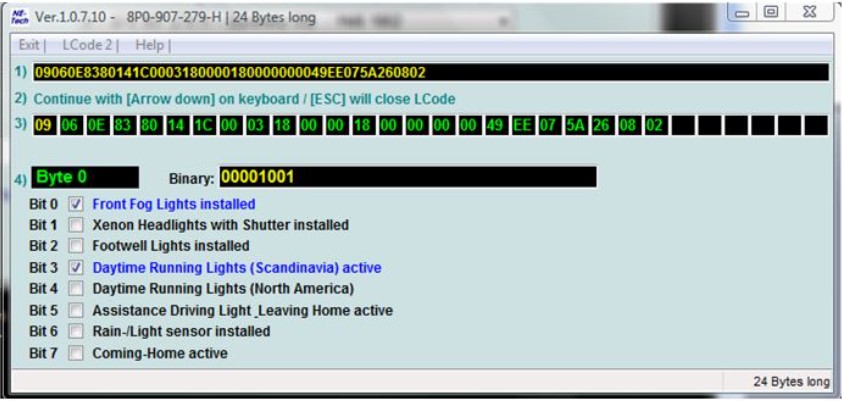
Task: Click the 'Continue with [Arrow down]' instruction text
Action: [244, 99]
